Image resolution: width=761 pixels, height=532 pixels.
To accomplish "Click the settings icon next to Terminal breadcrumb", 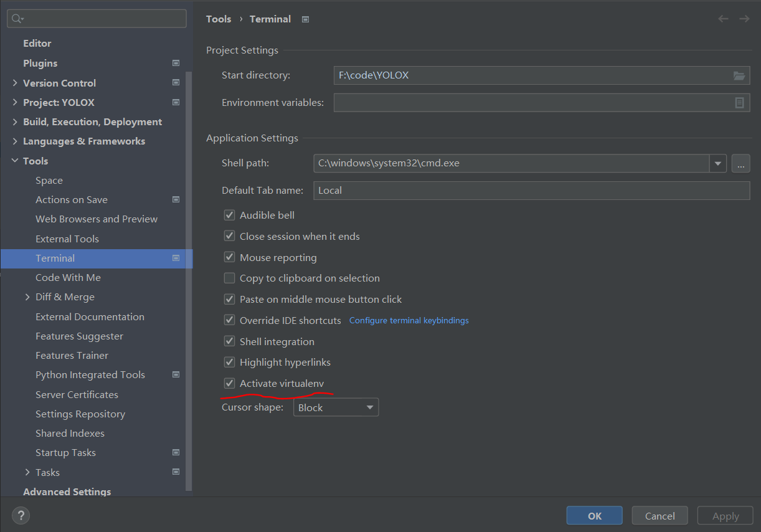I will click(x=305, y=19).
